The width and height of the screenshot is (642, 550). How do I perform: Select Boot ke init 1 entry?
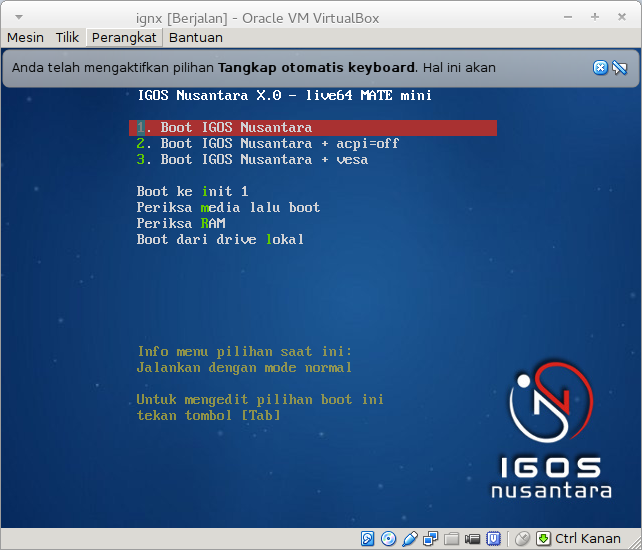click(192, 192)
